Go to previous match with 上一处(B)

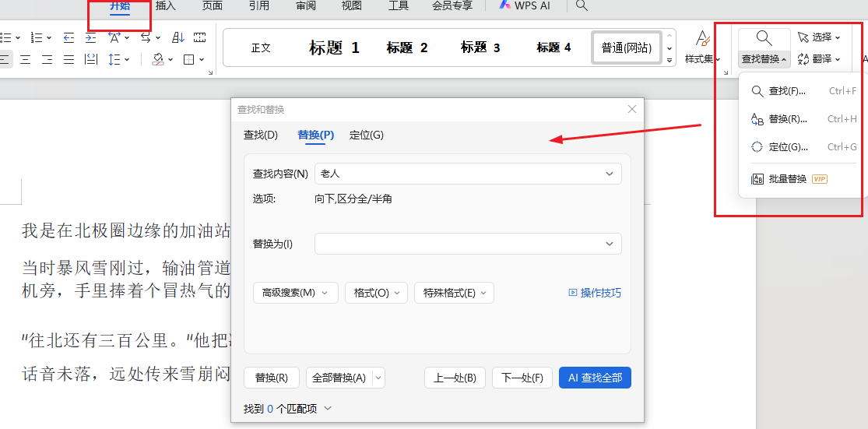tap(455, 378)
